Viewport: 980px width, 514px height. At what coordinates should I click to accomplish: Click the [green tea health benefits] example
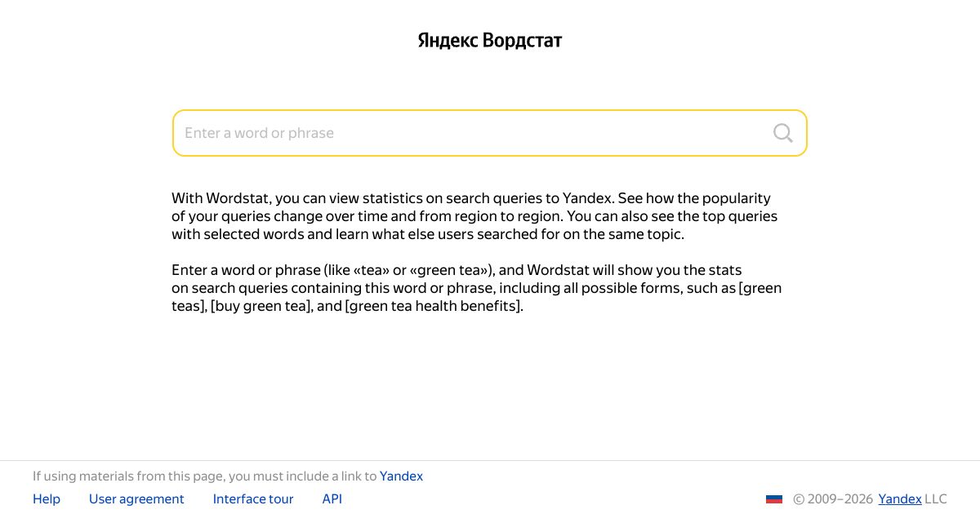click(x=433, y=306)
